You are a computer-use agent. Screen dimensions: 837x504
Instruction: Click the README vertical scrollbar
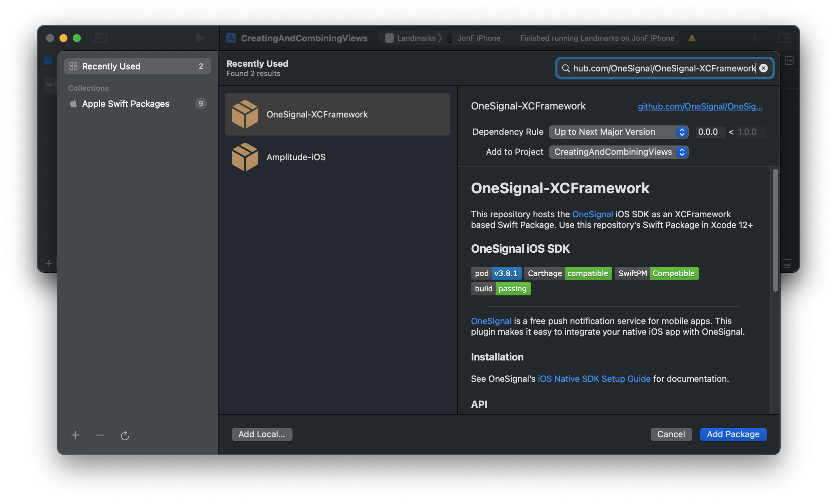[x=775, y=230]
